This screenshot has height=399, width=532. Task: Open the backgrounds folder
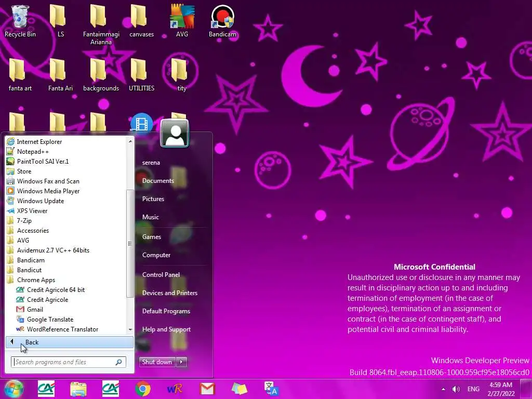(101, 75)
